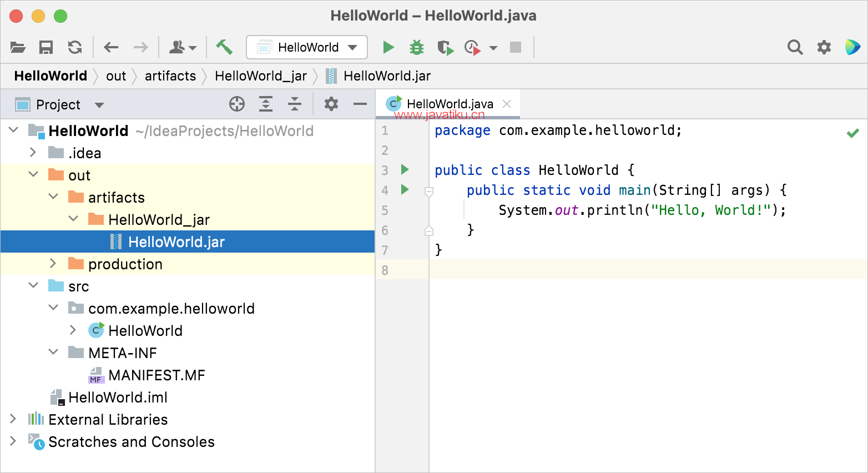Click the HelloWorld_jar breadcrumb
The image size is (868, 473).
pos(261,76)
